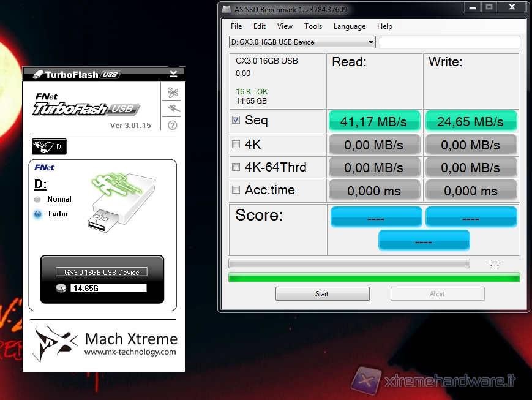Image resolution: width=532 pixels, height=400 pixels.
Task: Open the Language menu
Action: click(349, 26)
